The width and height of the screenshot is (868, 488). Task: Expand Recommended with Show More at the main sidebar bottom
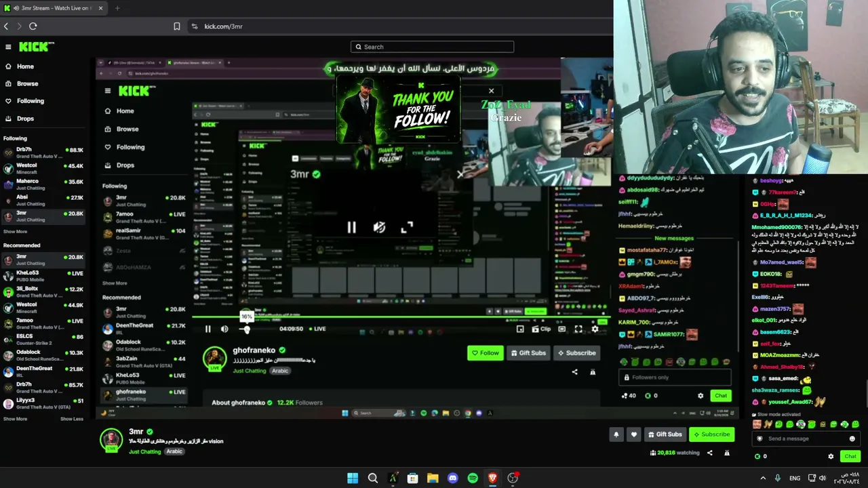(x=16, y=419)
